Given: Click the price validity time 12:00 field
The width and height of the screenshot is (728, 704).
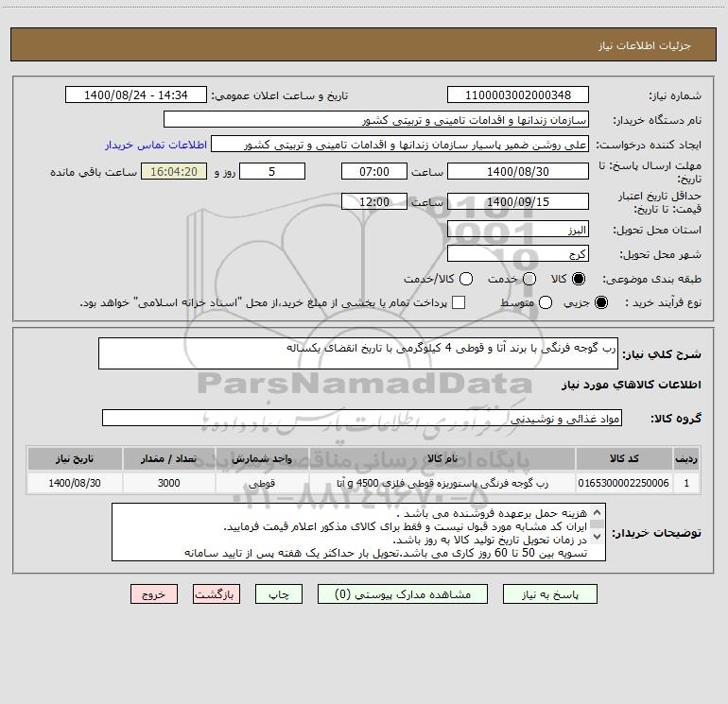Looking at the screenshot, I should tap(374, 201).
